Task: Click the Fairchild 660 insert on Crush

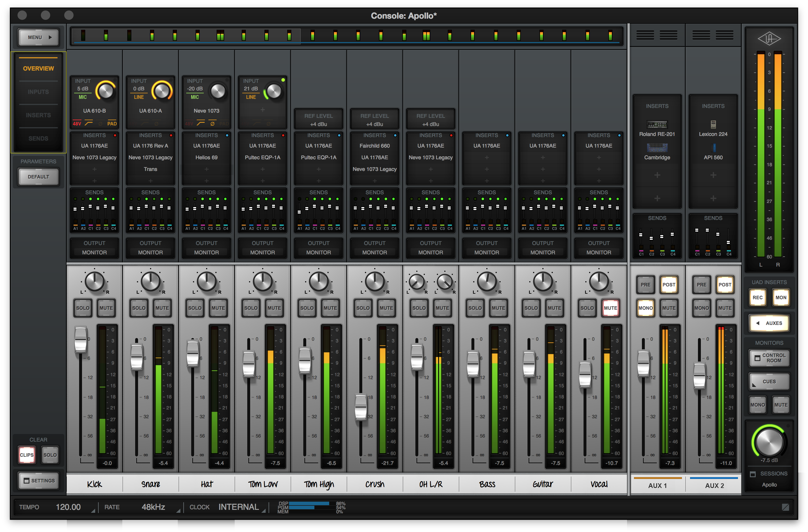Action: click(x=375, y=146)
